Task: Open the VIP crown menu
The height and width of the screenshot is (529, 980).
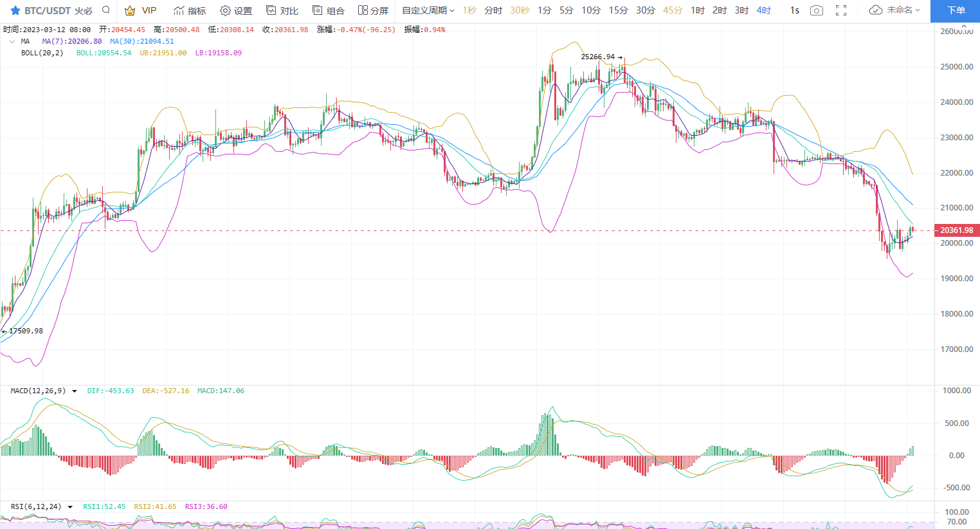Action: (141, 10)
